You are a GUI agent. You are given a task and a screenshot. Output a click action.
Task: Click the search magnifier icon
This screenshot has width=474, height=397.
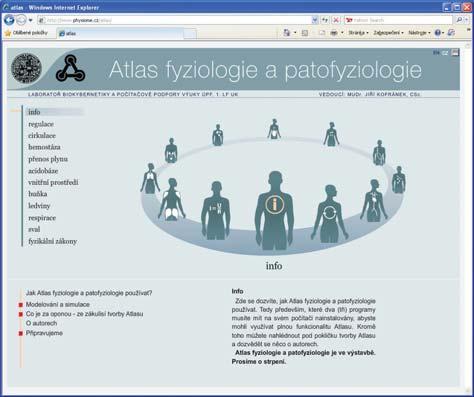[x=459, y=20]
